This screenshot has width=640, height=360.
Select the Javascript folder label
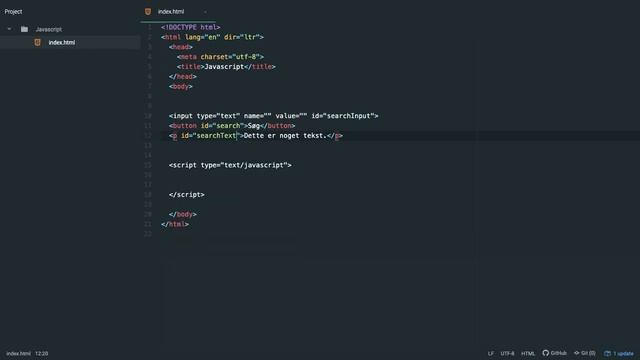click(x=49, y=29)
